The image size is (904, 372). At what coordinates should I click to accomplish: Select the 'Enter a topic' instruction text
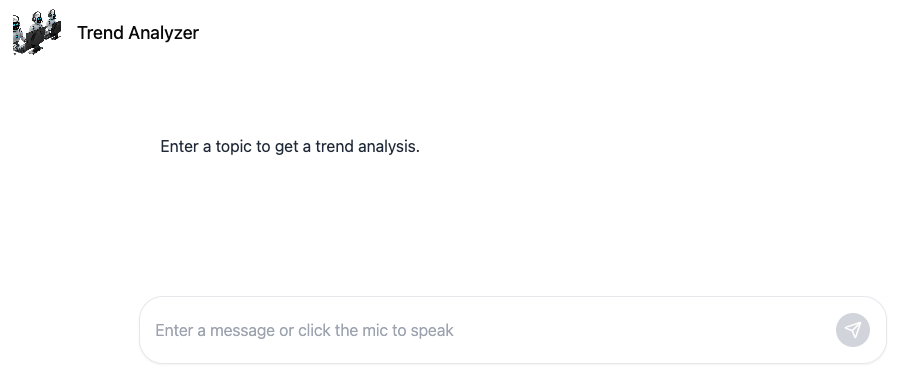coord(290,146)
